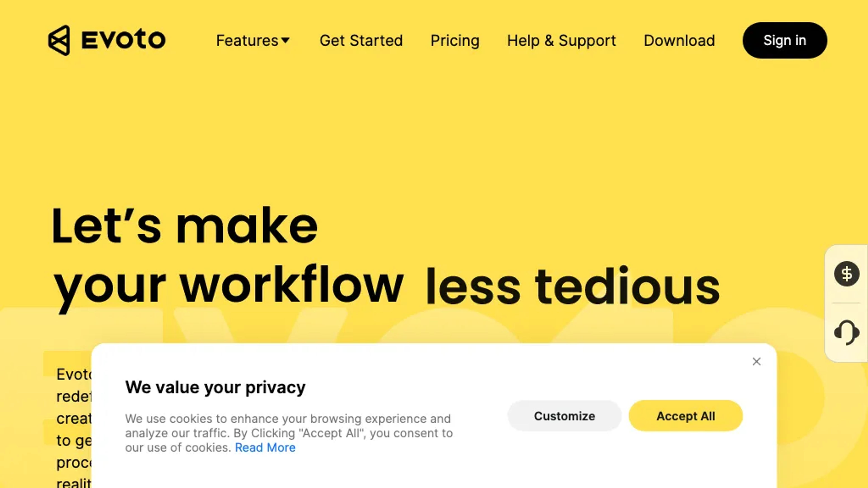Click the Download navigation link

click(679, 40)
